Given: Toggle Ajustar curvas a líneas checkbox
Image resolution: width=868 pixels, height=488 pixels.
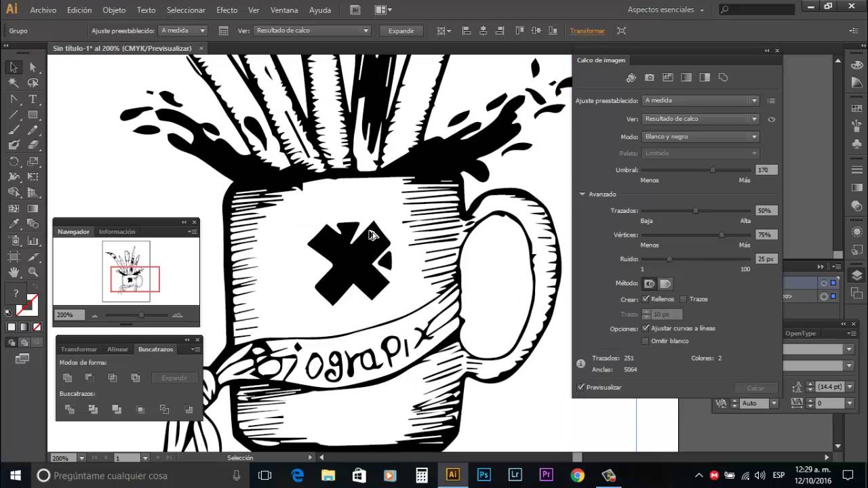Looking at the screenshot, I should coord(646,328).
